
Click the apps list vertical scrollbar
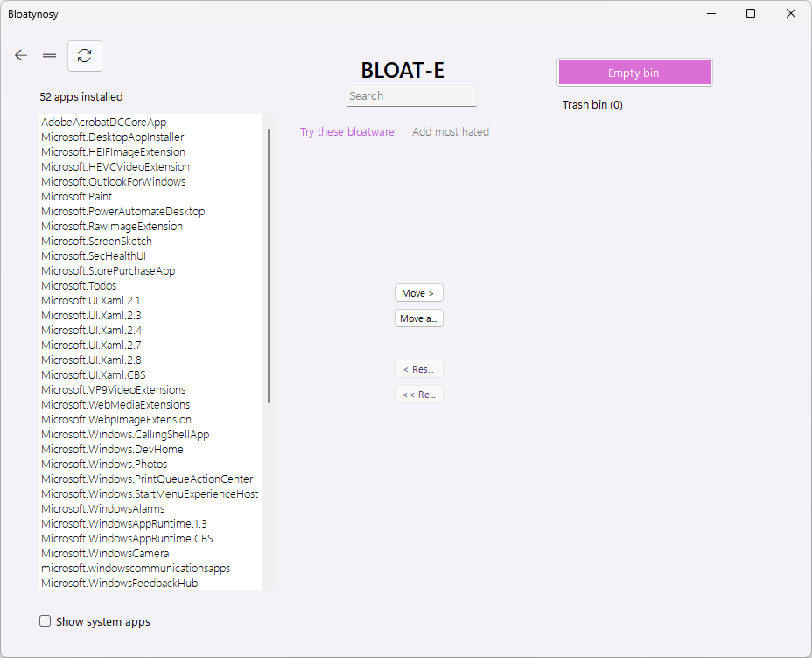pos(269,266)
